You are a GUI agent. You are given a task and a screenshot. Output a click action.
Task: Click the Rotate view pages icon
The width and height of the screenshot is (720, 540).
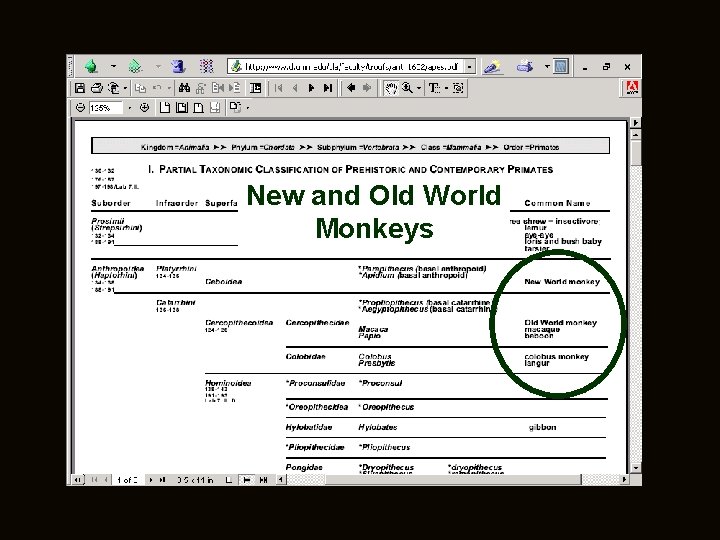point(235,107)
